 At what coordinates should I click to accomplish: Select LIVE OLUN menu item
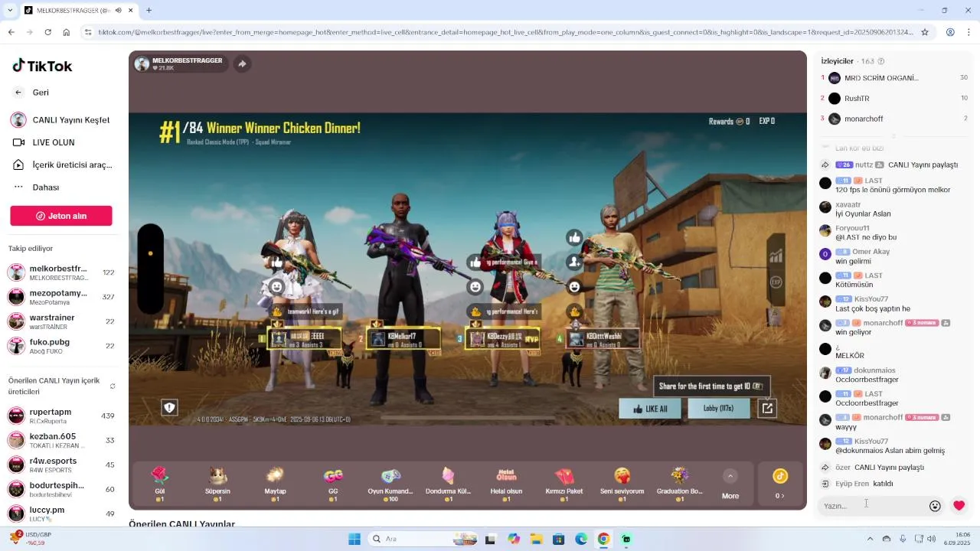tap(44, 142)
